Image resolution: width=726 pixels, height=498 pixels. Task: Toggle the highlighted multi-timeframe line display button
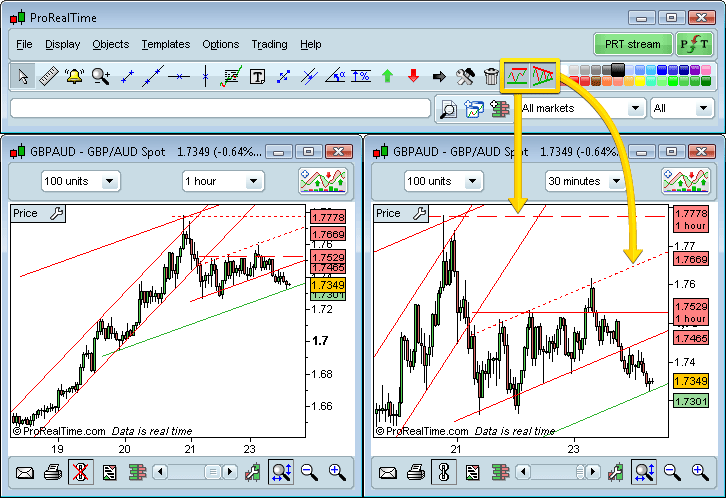(x=517, y=75)
